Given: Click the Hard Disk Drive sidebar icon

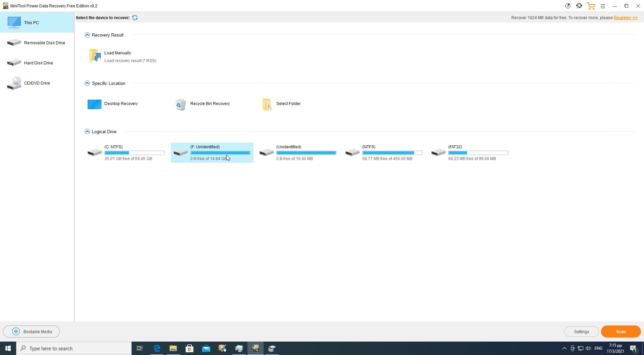Looking at the screenshot, I should tap(13, 63).
